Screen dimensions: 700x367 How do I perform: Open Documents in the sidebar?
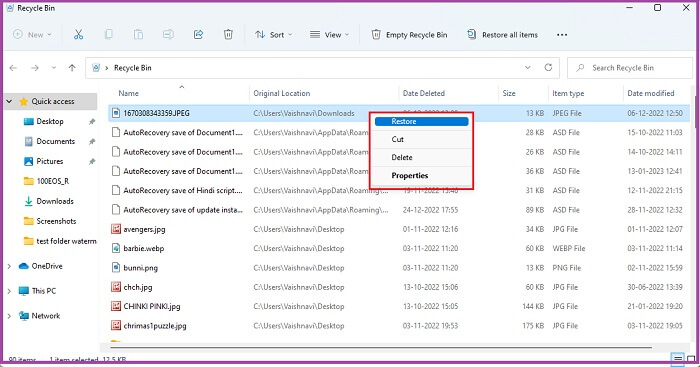tap(55, 142)
